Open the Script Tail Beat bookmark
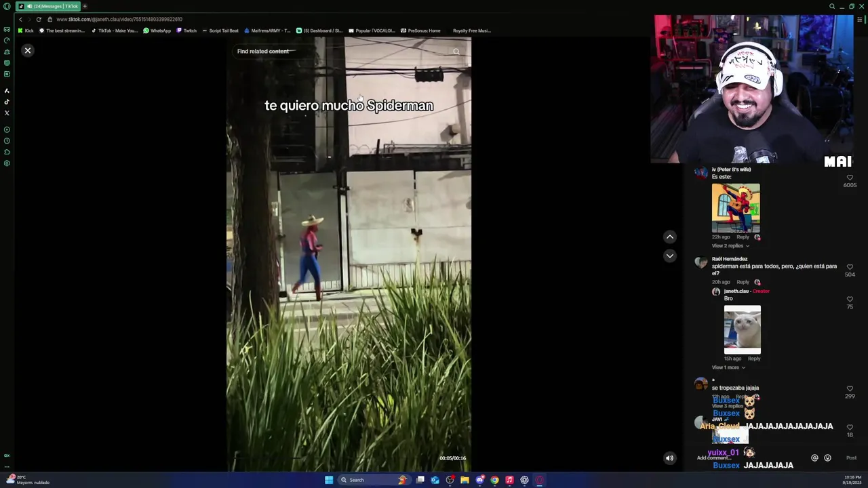The height and width of the screenshot is (488, 868). click(x=220, y=30)
